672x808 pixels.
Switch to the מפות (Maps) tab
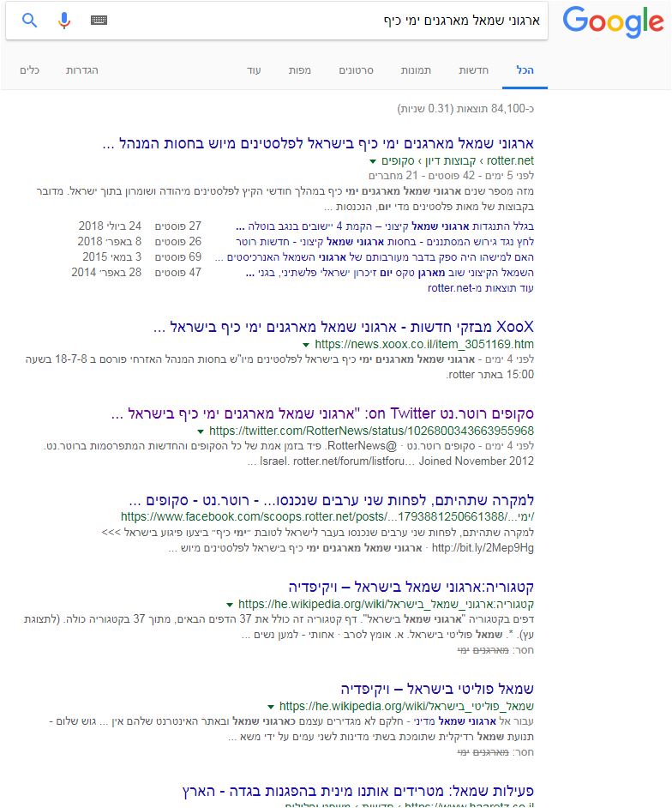pos(300,70)
